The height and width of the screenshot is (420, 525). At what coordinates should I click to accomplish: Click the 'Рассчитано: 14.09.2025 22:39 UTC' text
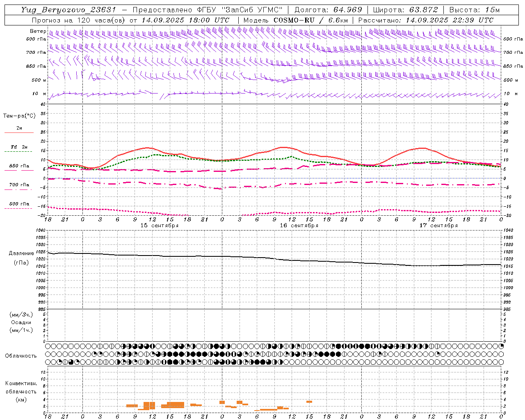[426, 20]
